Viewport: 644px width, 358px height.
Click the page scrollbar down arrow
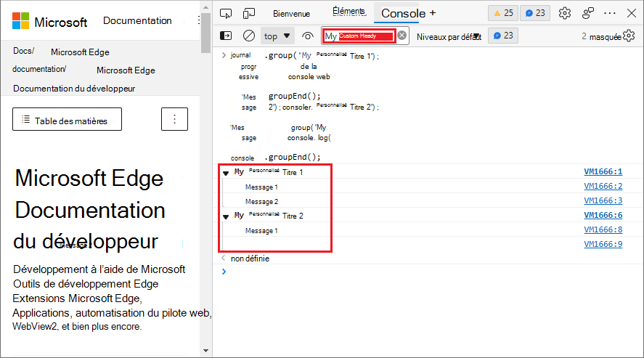tap(205, 351)
